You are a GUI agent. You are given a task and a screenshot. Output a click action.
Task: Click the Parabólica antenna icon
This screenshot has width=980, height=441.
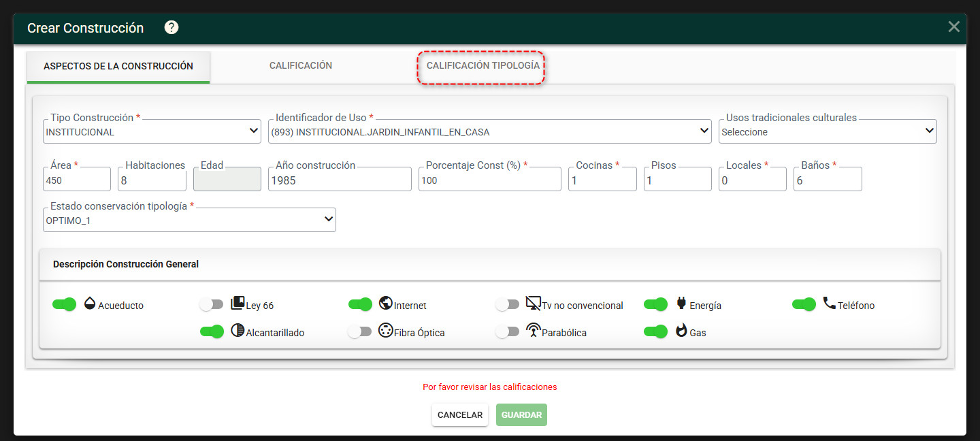coord(534,331)
